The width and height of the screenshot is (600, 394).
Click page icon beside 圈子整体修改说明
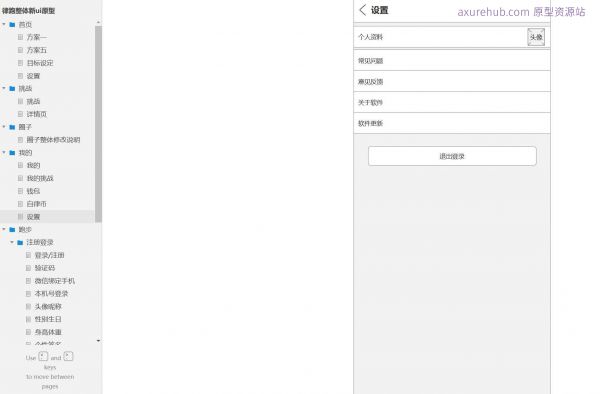(x=21, y=140)
